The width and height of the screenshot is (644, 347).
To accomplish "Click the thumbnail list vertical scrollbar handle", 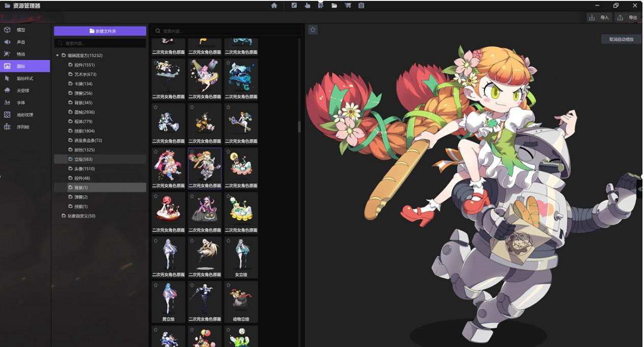I will point(299,126).
